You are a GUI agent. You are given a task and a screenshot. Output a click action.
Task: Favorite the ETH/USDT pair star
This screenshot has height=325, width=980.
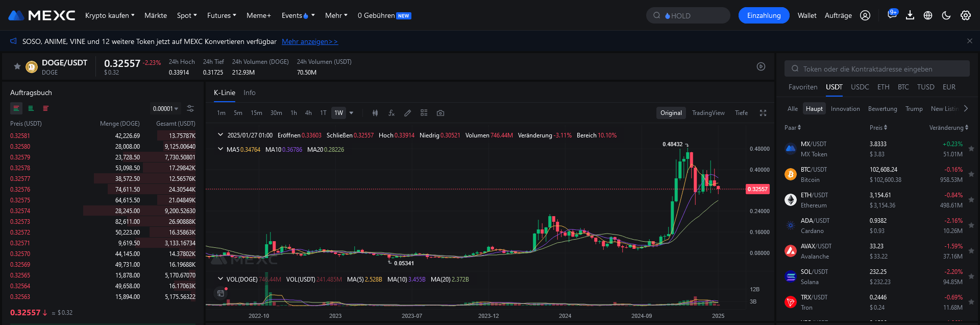pos(971,200)
